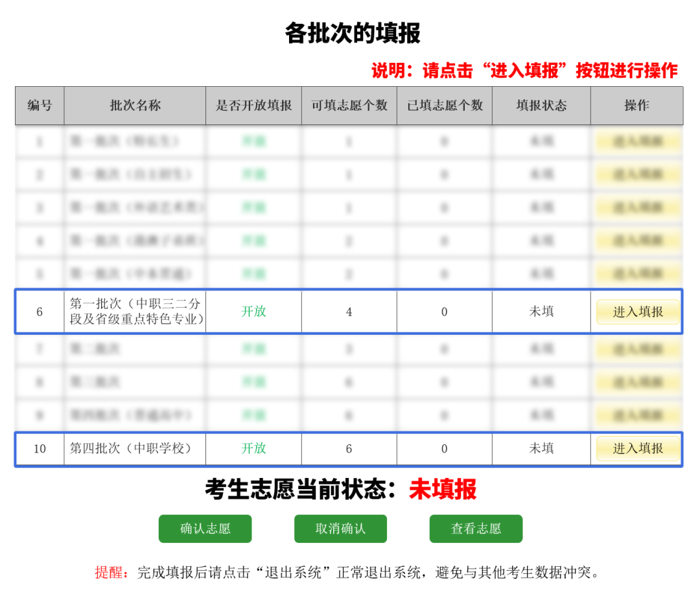Click 进入填报 button for batch 6
Image resolution: width=700 pixels, height=594 pixels.
tap(638, 312)
